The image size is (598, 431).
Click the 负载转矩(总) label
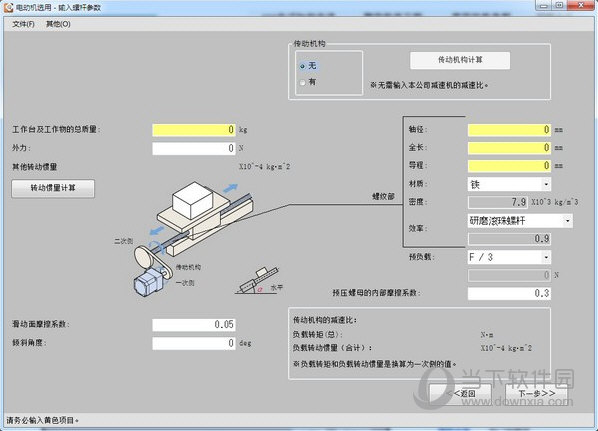click(317, 335)
